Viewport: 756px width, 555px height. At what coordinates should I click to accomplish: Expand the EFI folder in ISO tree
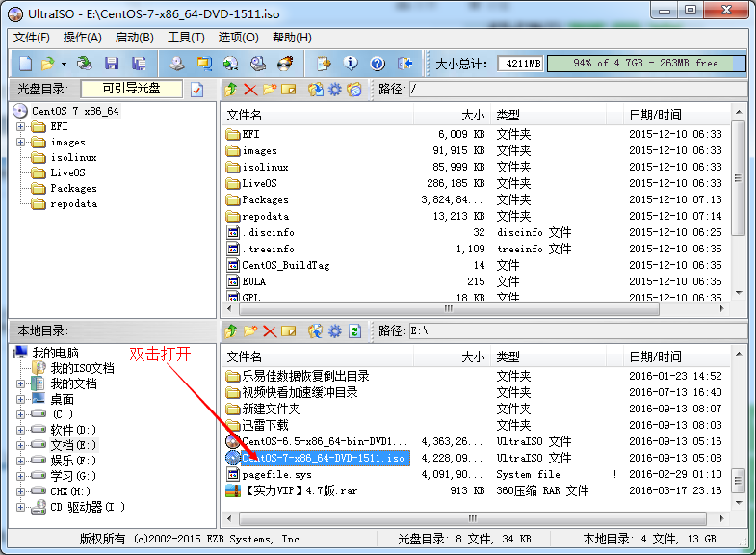(x=21, y=127)
